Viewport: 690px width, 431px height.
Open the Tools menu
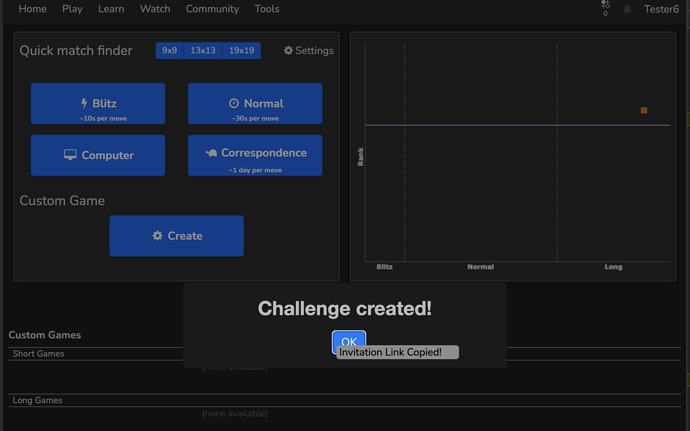(267, 9)
